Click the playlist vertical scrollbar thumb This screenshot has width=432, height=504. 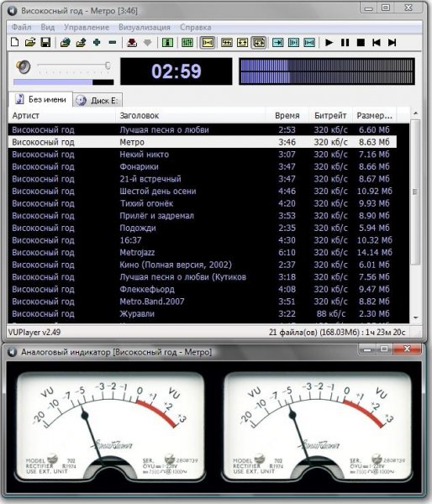[x=415, y=192]
